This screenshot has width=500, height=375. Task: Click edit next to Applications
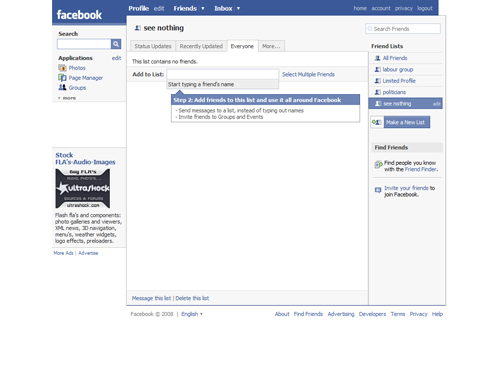click(116, 58)
